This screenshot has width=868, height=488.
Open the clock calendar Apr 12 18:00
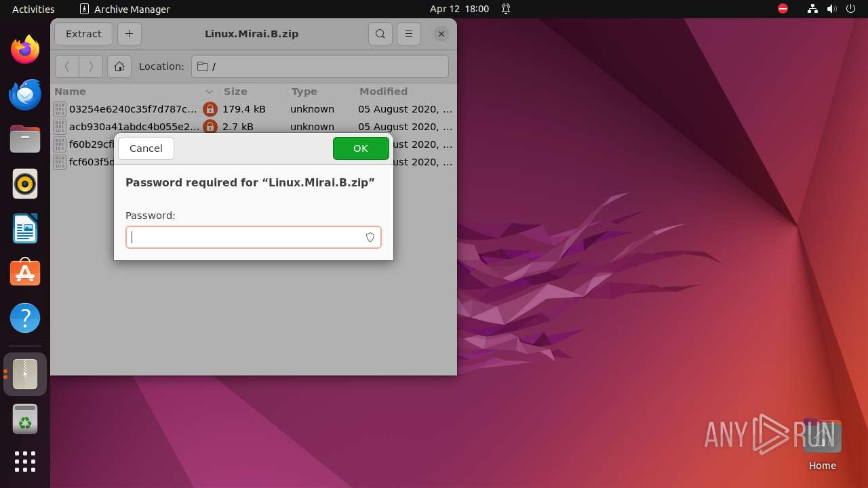coord(459,9)
